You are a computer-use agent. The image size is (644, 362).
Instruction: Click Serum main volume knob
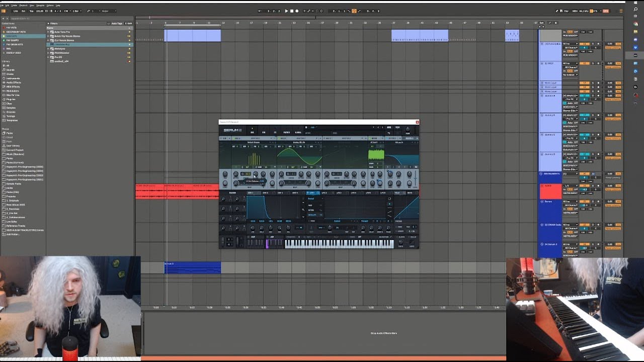click(x=408, y=130)
